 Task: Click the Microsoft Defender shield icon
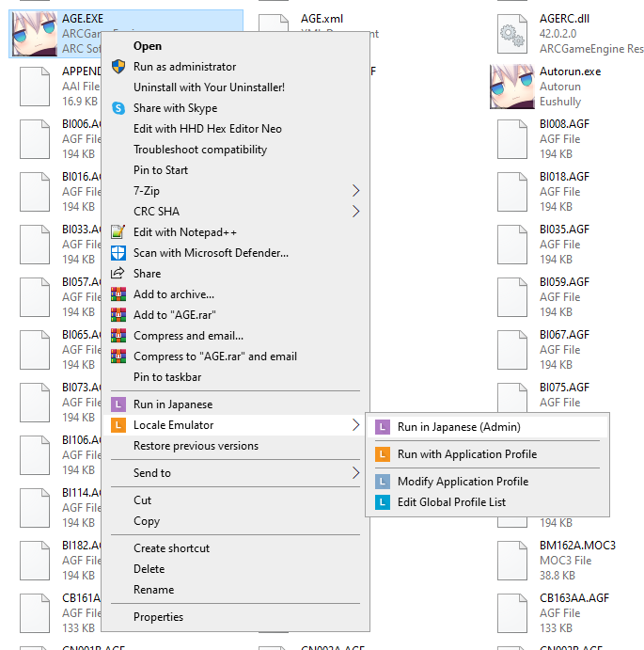coord(118,253)
